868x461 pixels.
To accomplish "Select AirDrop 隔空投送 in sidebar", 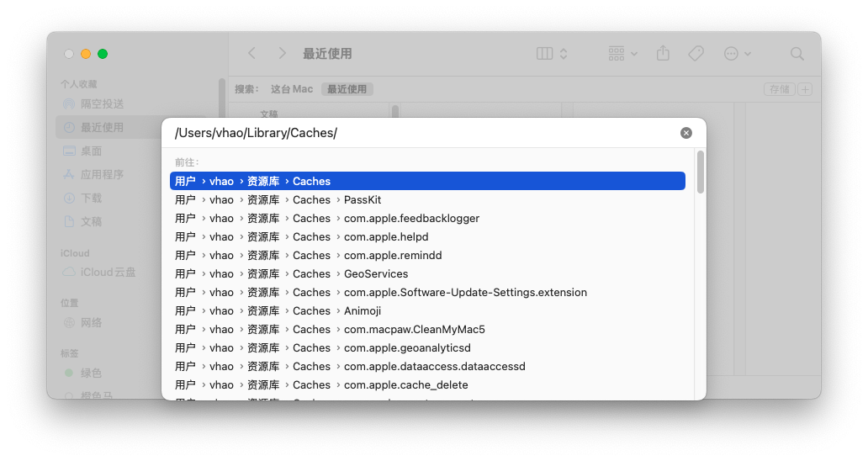I will click(102, 104).
